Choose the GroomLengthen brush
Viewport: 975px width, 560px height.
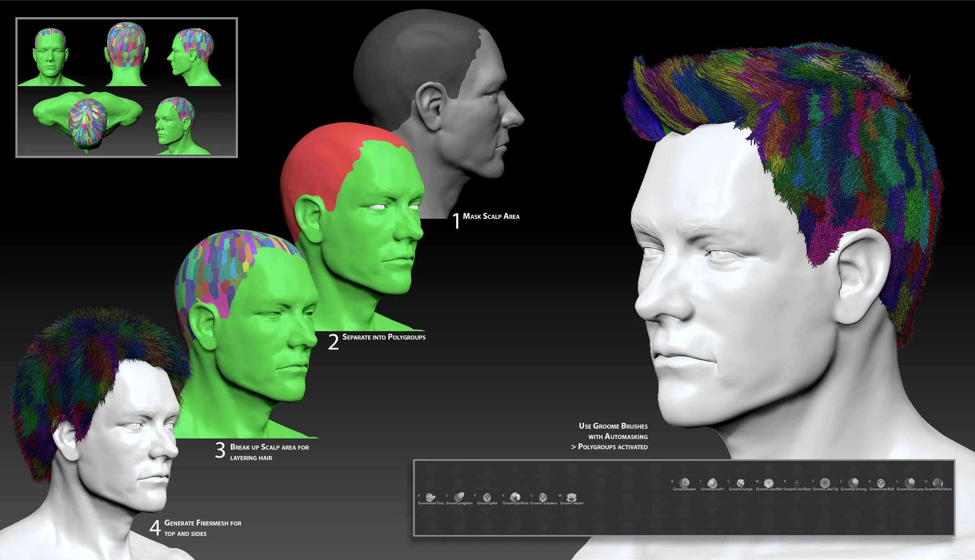[x=459, y=497]
